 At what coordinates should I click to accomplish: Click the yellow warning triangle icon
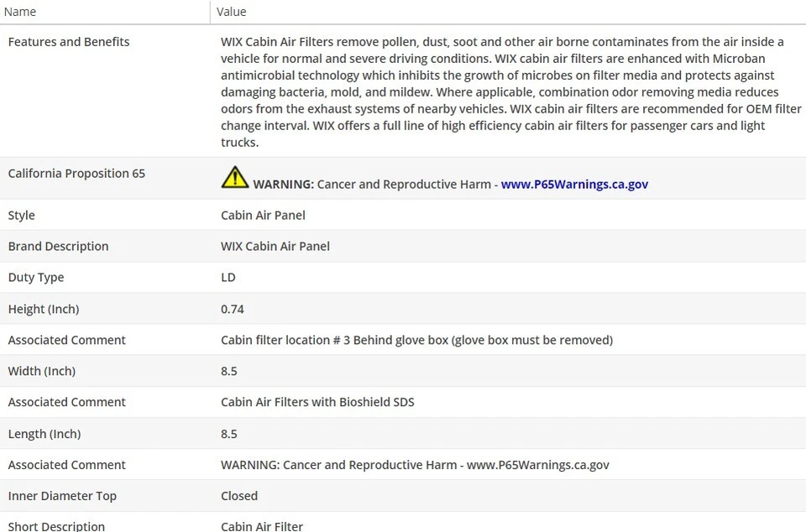[x=235, y=177]
